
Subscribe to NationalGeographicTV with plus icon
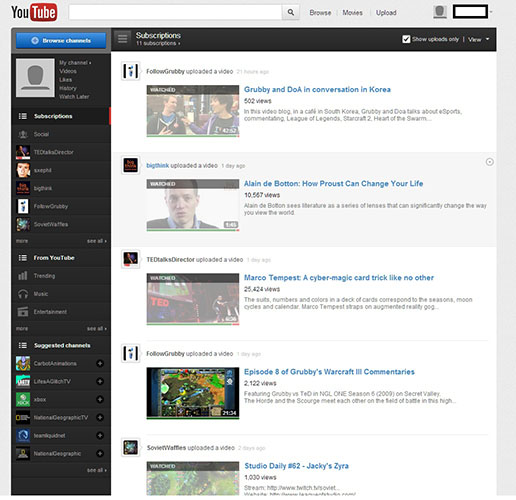coord(100,417)
